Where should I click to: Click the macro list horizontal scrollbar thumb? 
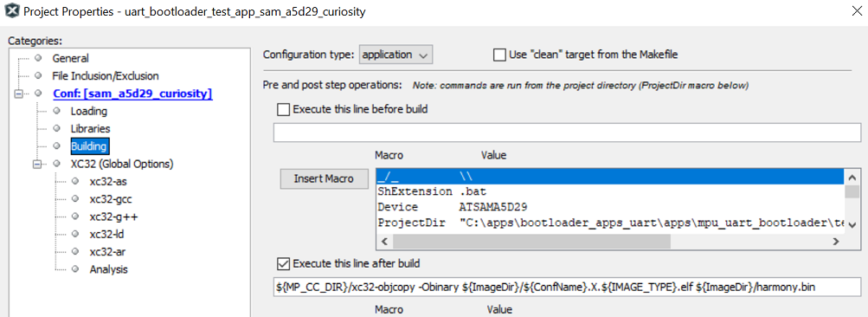[531, 242]
